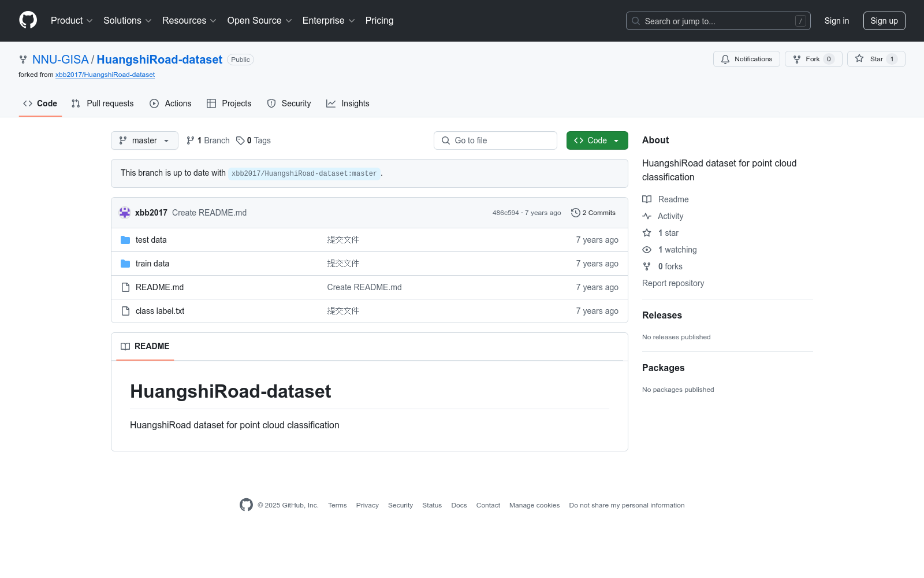Click the Sign up button
The image size is (924, 578).
pyautogui.click(x=884, y=21)
